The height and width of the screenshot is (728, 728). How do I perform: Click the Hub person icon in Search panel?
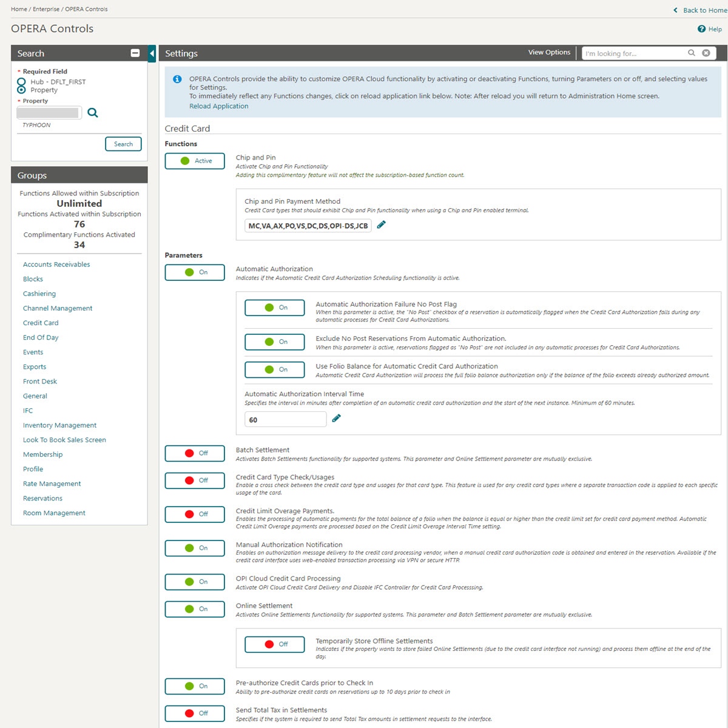(x=21, y=82)
